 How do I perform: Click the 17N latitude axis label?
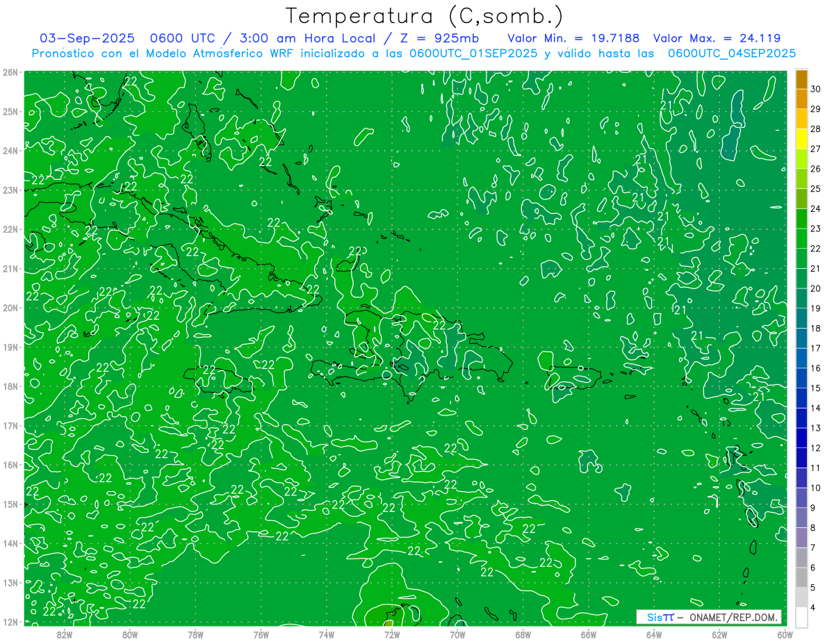point(10,426)
